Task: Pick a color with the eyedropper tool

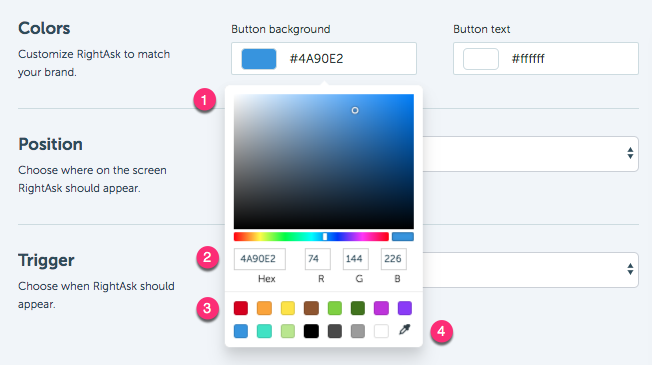Action: (405, 330)
